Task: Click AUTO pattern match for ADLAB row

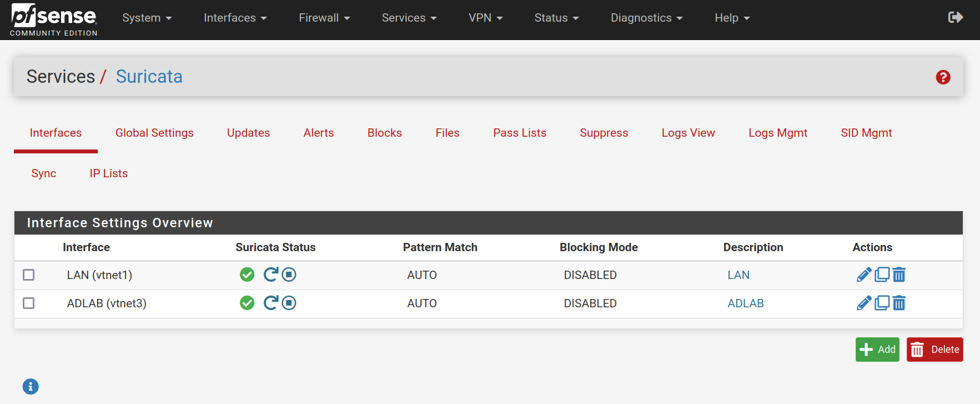Action: 422,303
